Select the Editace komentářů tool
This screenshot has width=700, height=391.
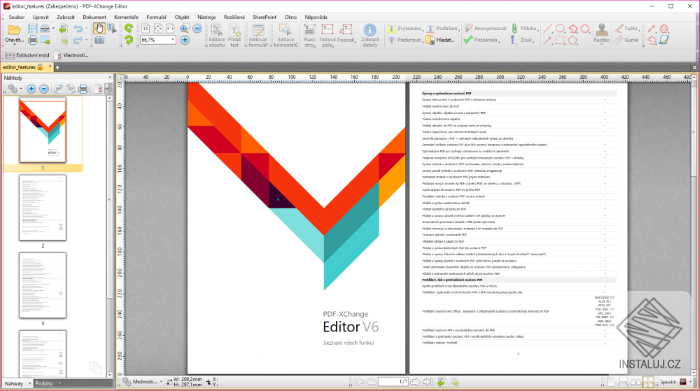(x=286, y=36)
